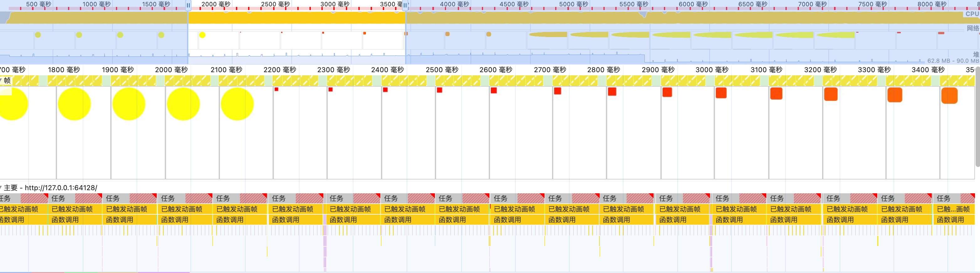Select the truncated 已触...画帧 event at far right
This screenshot has width=980, height=273.
point(954,209)
